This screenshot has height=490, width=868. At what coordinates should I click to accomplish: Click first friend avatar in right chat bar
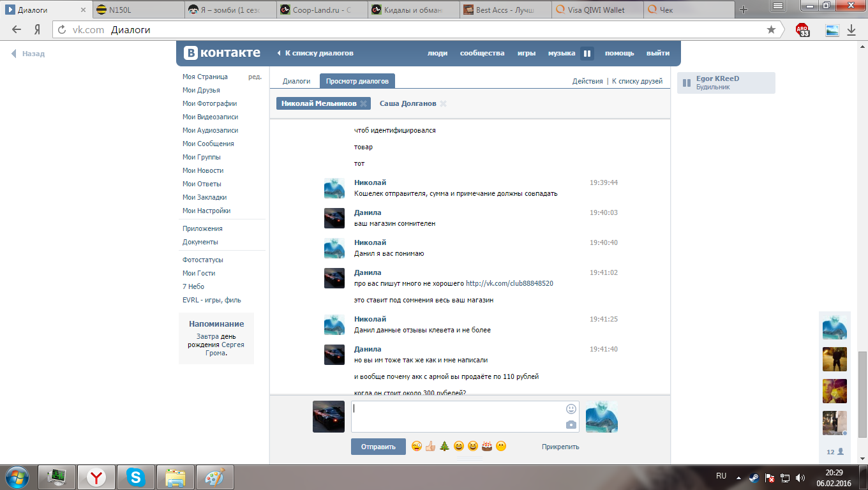(x=834, y=327)
